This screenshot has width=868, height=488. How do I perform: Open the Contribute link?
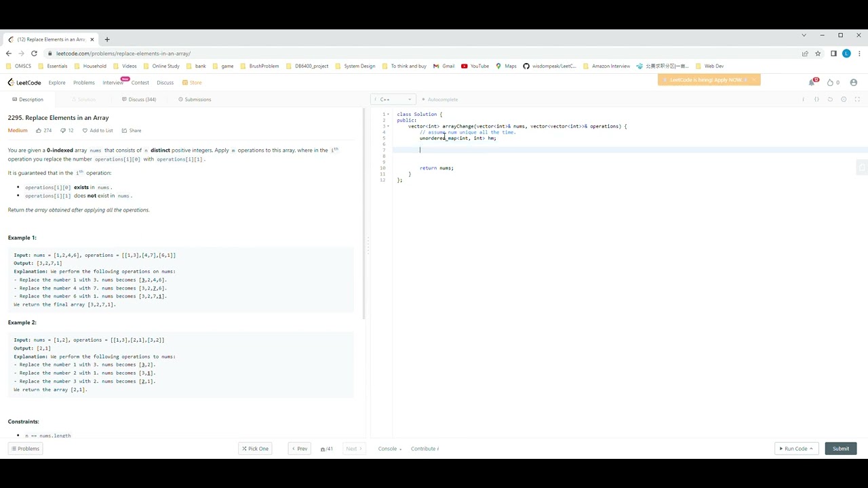pos(425,449)
